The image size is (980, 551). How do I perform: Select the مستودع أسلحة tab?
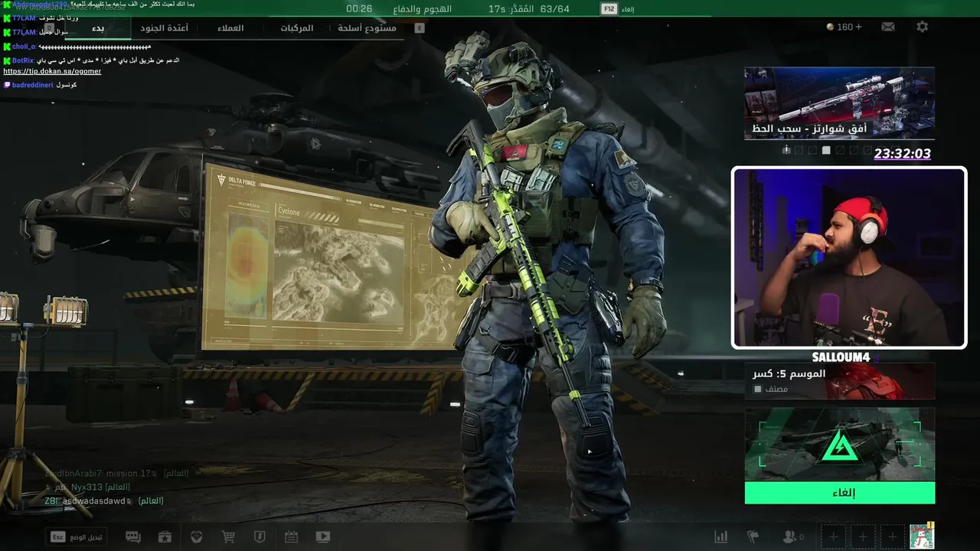(x=367, y=28)
